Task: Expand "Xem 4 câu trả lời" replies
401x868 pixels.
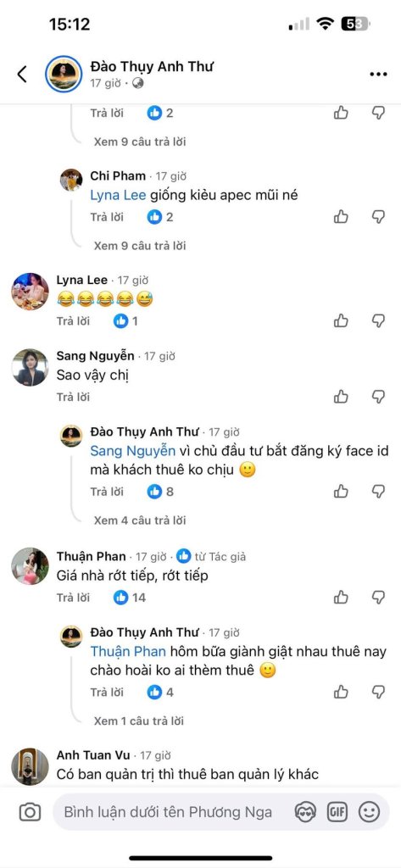Action: coord(140,520)
